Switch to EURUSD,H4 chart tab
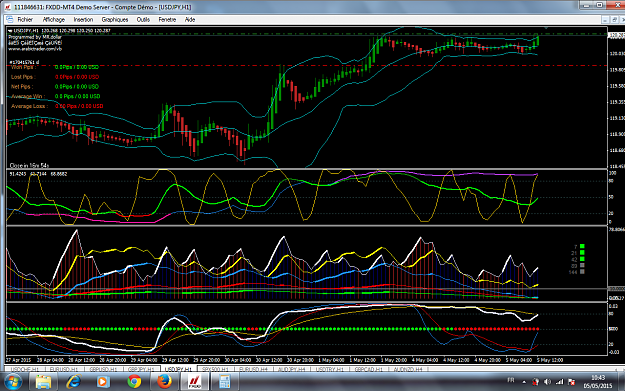This screenshot has height=391, width=625. point(254,369)
